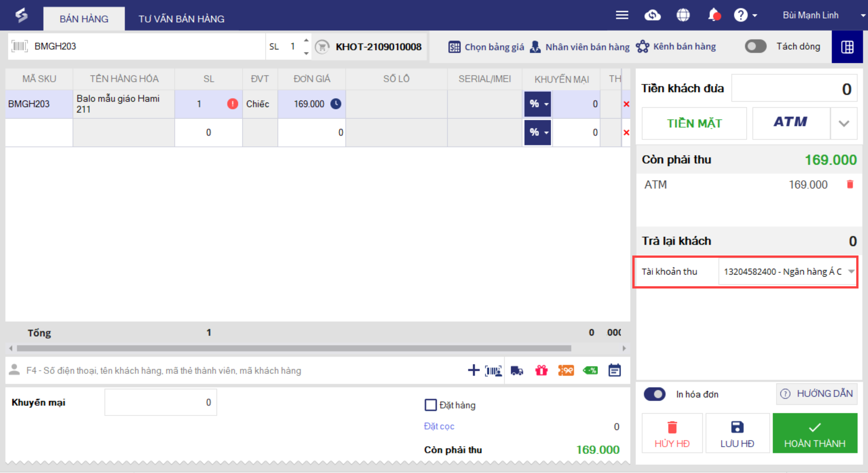This screenshot has height=473, width=868.
Task: Toggle the Tách dòng switch
Action: (755, 47)
